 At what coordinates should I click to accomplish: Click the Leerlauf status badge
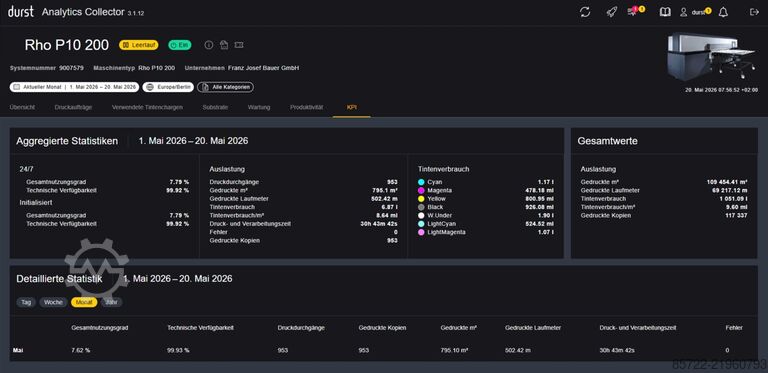click(x=139, y=45)
